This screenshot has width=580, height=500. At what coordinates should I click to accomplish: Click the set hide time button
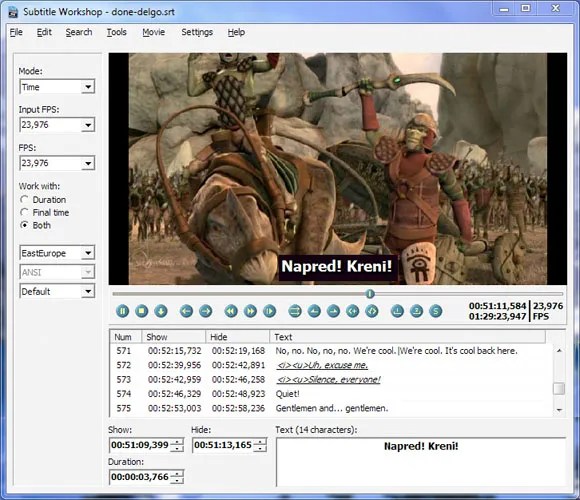[334, 311]
